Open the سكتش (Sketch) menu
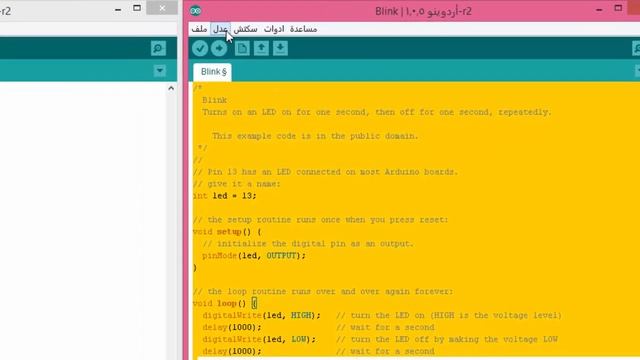The image size is (640, 360). click(x=245, y=29)
